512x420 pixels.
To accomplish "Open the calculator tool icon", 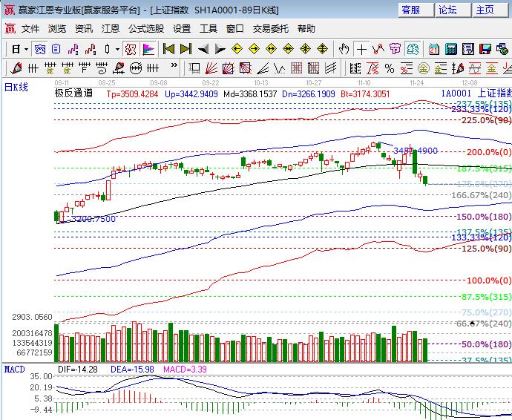I will pyautogui.click(x=450, y=49).
